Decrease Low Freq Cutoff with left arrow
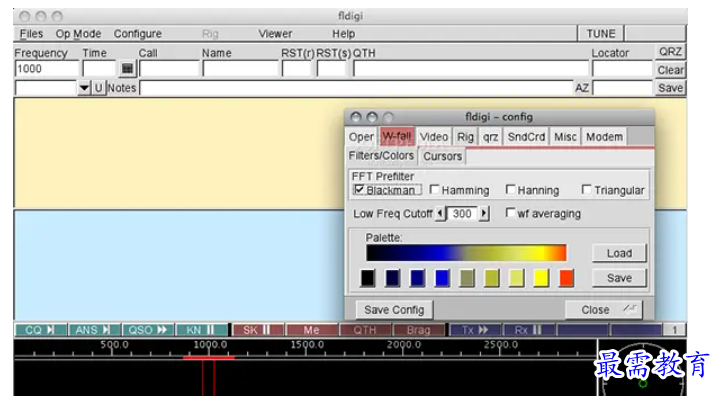718x396 pixels. (x=441, y=213)
